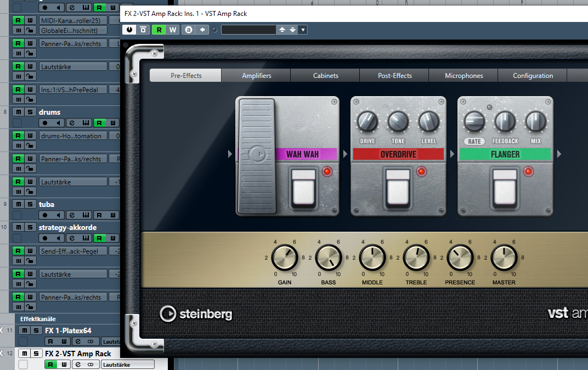The image size is (588, 370).
Task: Click the plug-in power activate icon
Action: coord(129,30)
